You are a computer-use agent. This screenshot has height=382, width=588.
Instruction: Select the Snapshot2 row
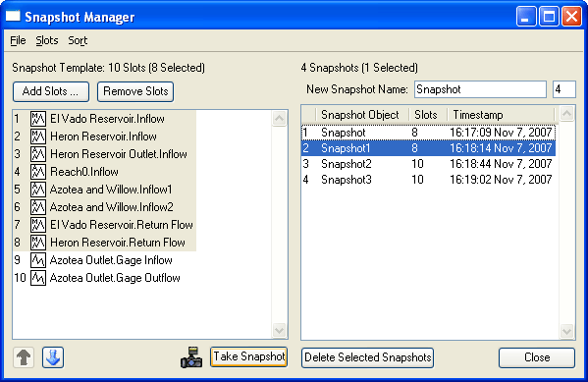(x=429, y=164)
